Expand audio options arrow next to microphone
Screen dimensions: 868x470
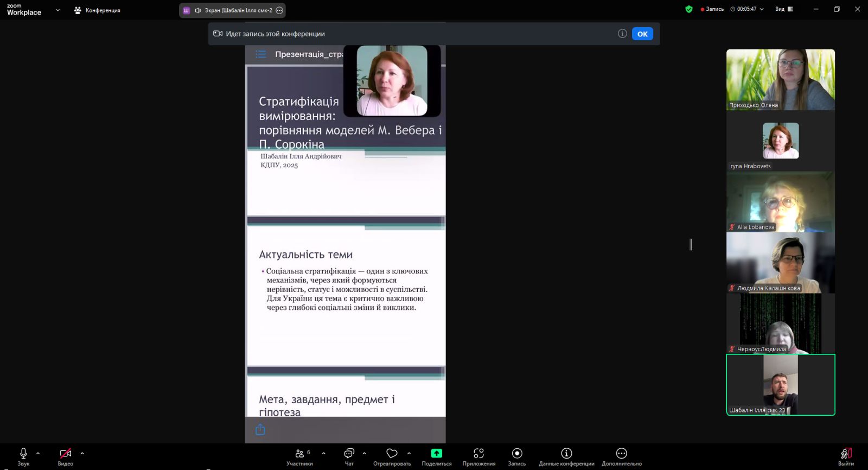point(38,453)
